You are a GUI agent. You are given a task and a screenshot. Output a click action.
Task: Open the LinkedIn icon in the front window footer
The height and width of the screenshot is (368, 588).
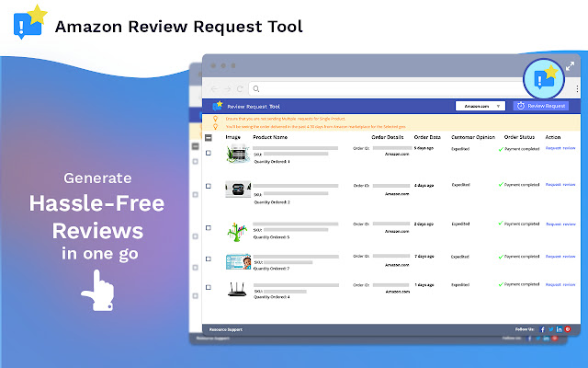(560, 329)
